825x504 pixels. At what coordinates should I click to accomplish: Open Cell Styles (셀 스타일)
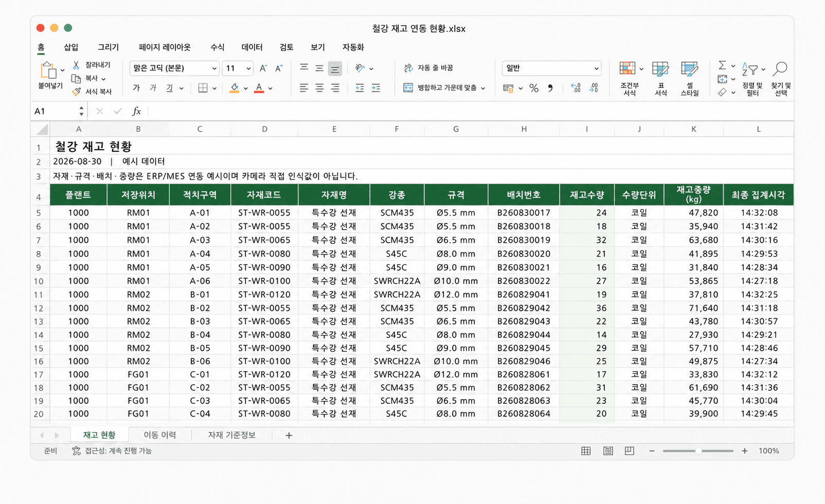690,78
